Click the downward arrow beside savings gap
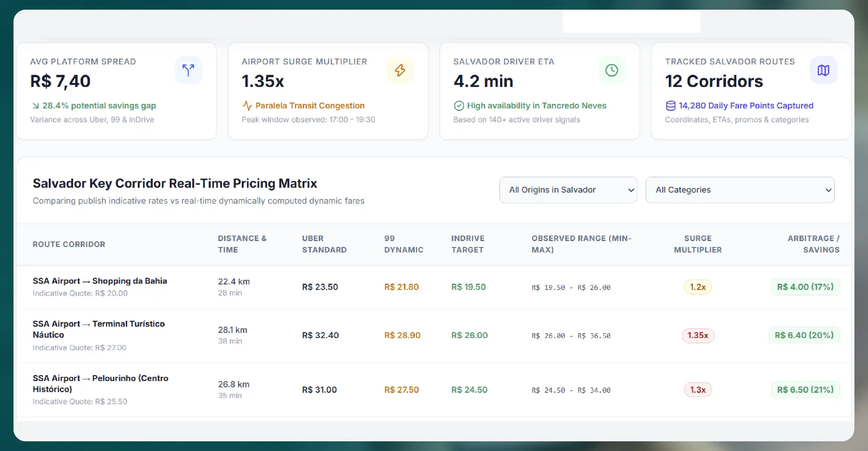 click(x=35, y=106)
